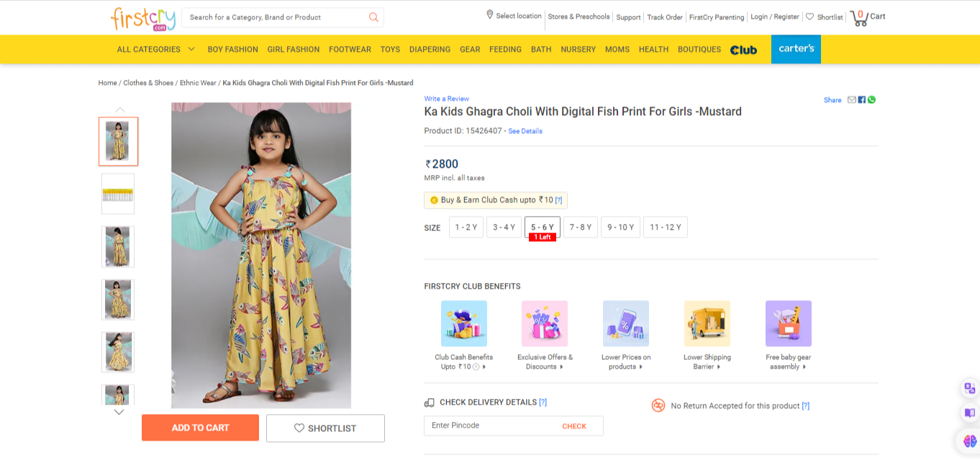This screenshot has height=463, width=980.
Task: Choose the 7 - 8 Y size option
Action: (x=581, y=228)
